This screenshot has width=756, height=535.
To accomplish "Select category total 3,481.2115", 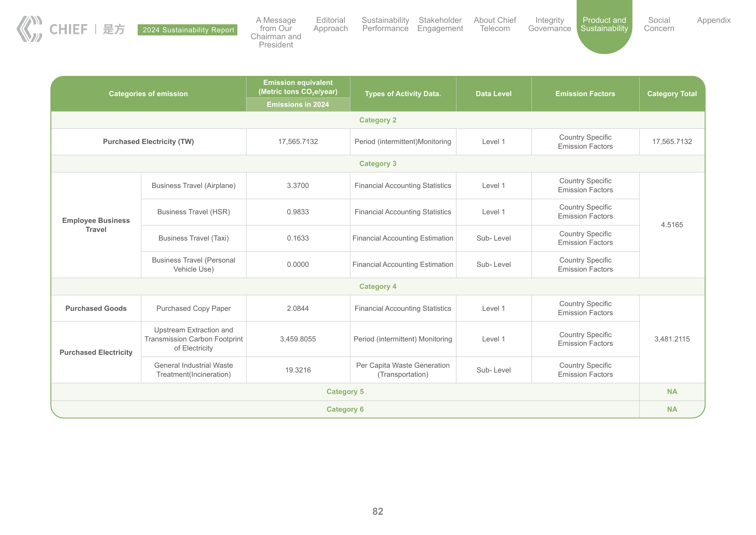I will (x=672, y=339).
